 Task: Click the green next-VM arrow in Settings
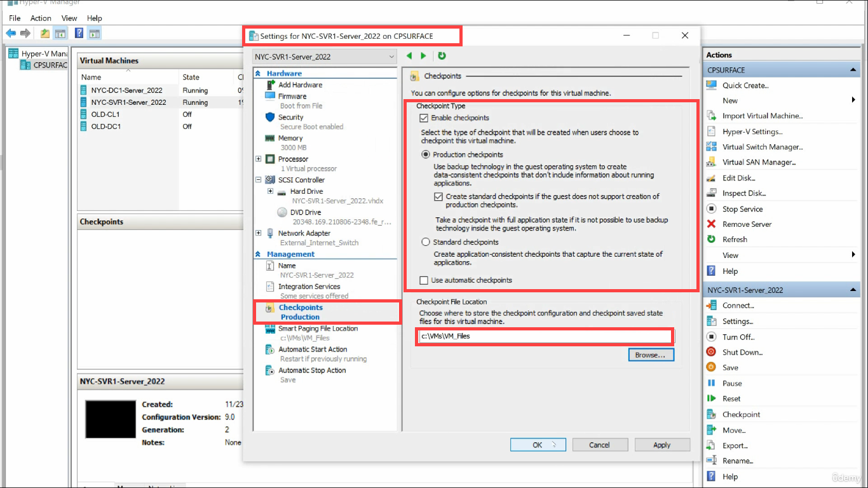point(423,56)
